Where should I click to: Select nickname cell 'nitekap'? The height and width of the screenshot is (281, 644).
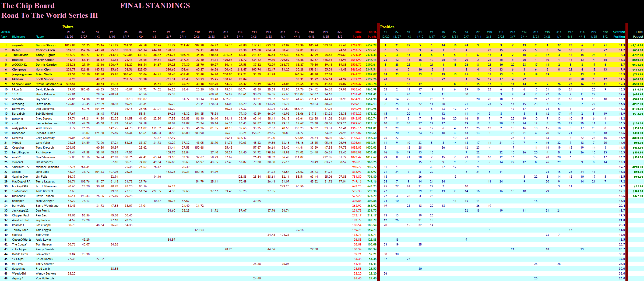17,60
